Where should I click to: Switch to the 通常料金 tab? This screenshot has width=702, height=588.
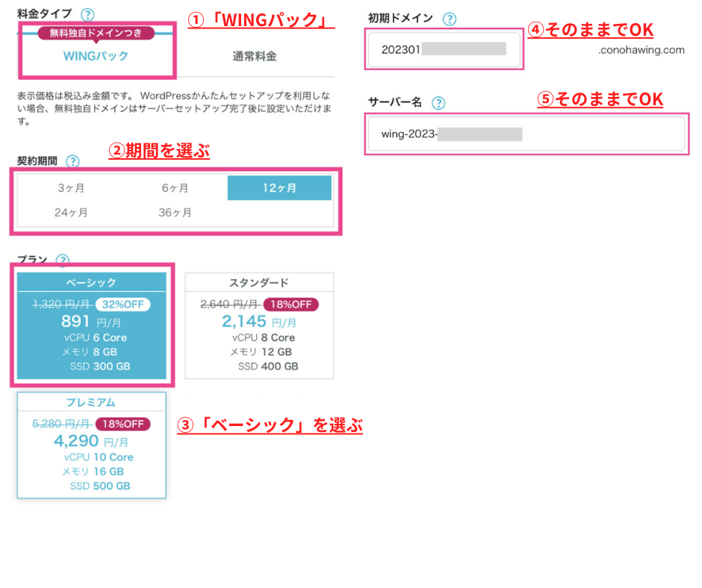pyautogui.click(x=255, y=56)
